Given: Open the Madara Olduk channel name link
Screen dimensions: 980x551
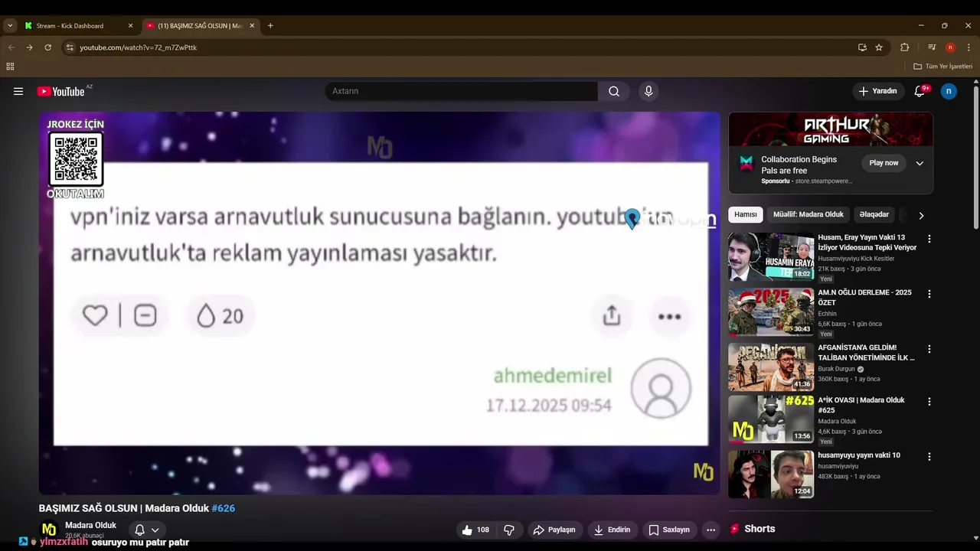Looking at the screenshot, I should tap(90, 525).
